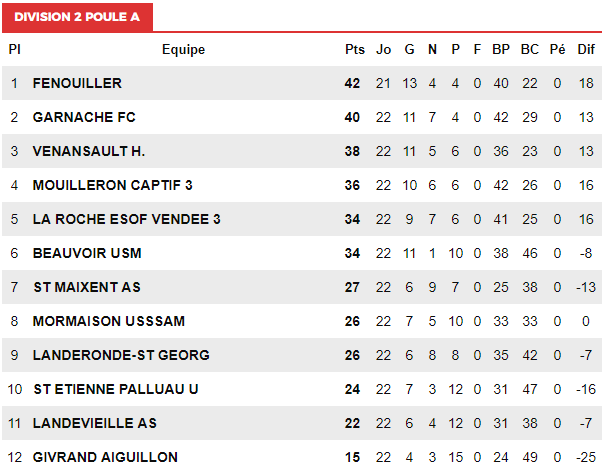Click the BC column header
The image size is (605, 474).
(529, 49)
